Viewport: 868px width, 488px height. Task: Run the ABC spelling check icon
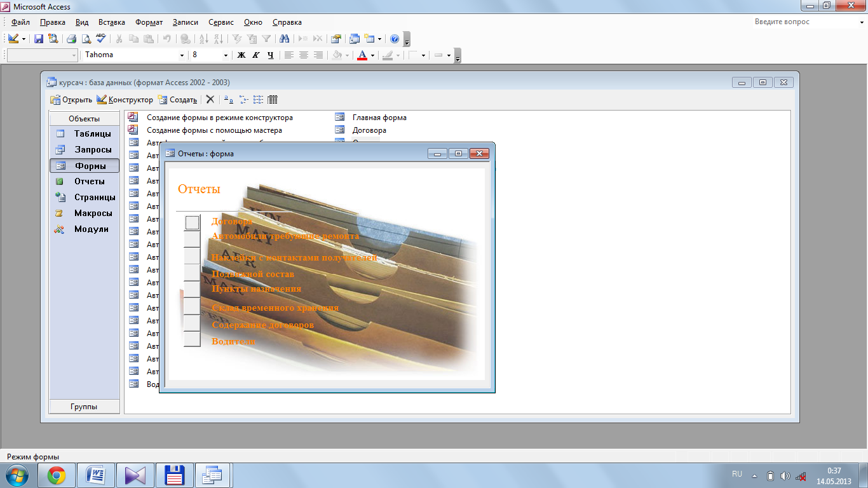pos(100,39)
